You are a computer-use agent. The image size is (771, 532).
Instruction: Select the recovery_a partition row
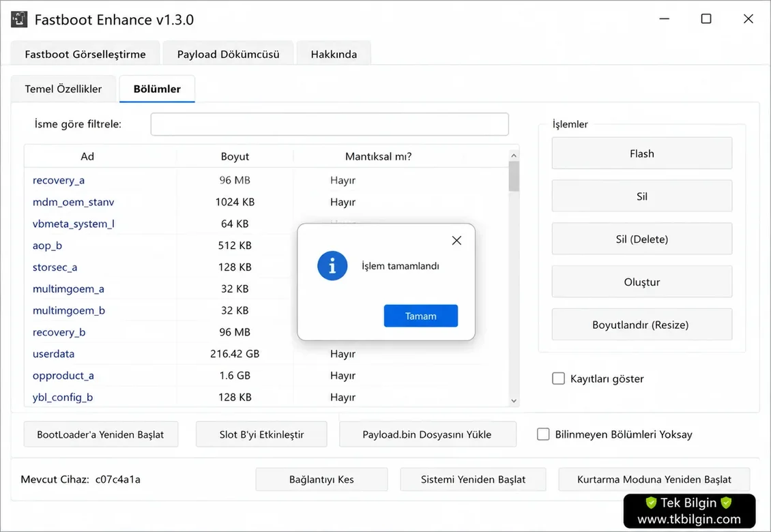tap(267, 181)
